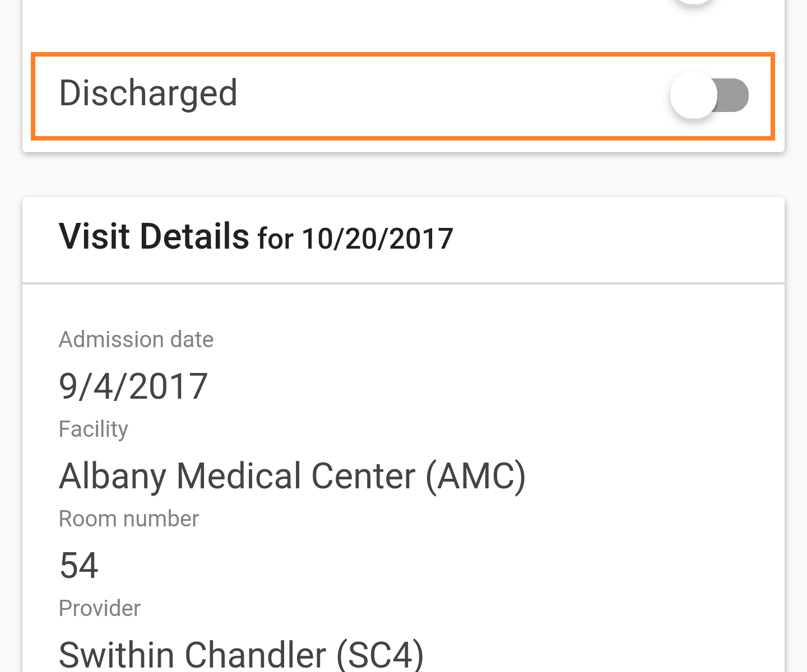Select the Albany Medical Center facility name
The width and height of the screenshot is (807, 672).
[x=237, y=476]
